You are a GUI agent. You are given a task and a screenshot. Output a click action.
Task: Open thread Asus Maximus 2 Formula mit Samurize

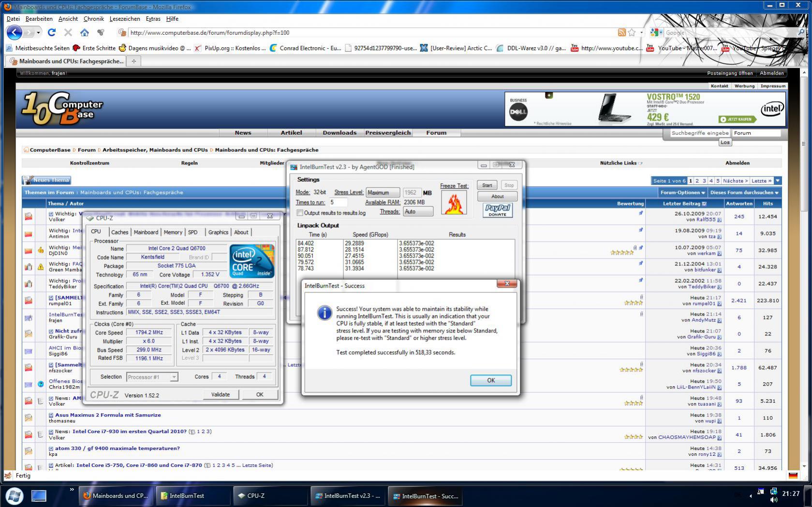pyautogui.click(x=108, y=415)
